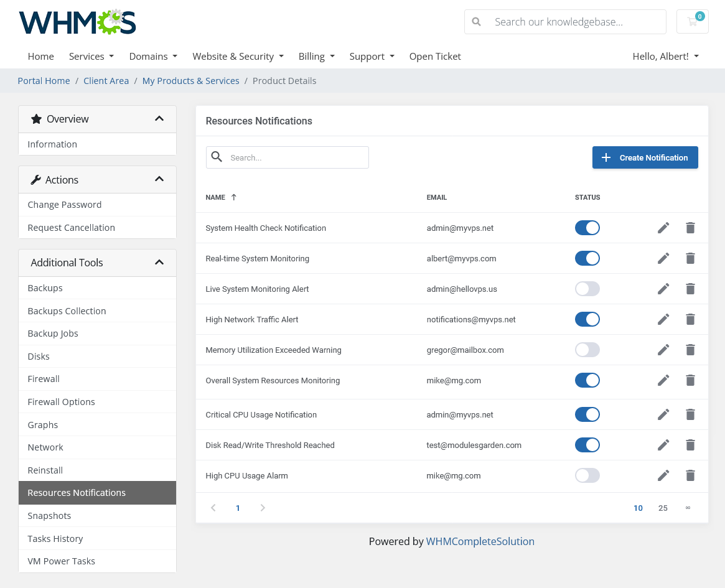This screenshot has width=725, height=588.
Task: Open the Hello, Albert! account dropdown
Action: coord(665,56)
